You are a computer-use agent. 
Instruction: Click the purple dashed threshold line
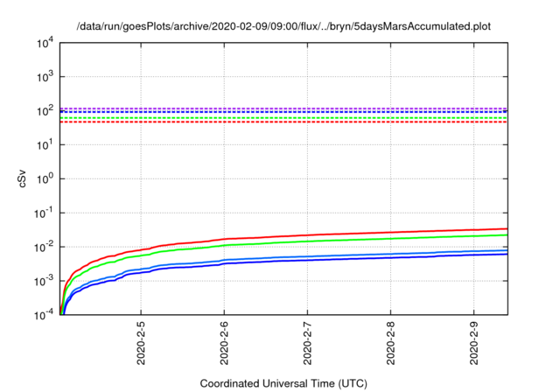[x=283, y=108]
